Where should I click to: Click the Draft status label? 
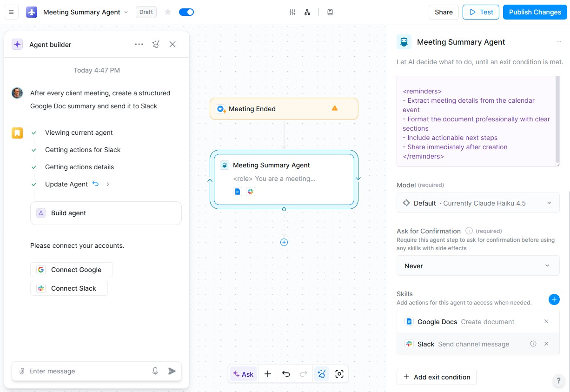tap(146, 12)
